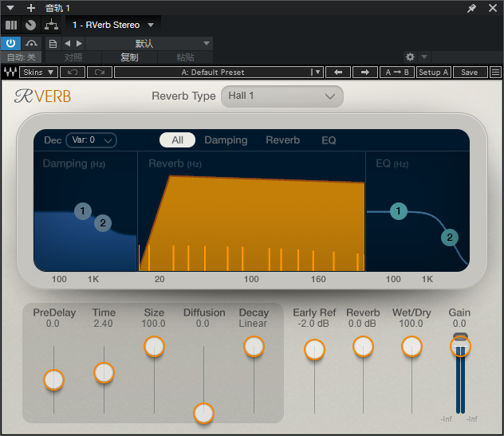Viewport: 504px width, 436px height.
Task: Click the Time 2.40 value
Action: coord(103,324)
